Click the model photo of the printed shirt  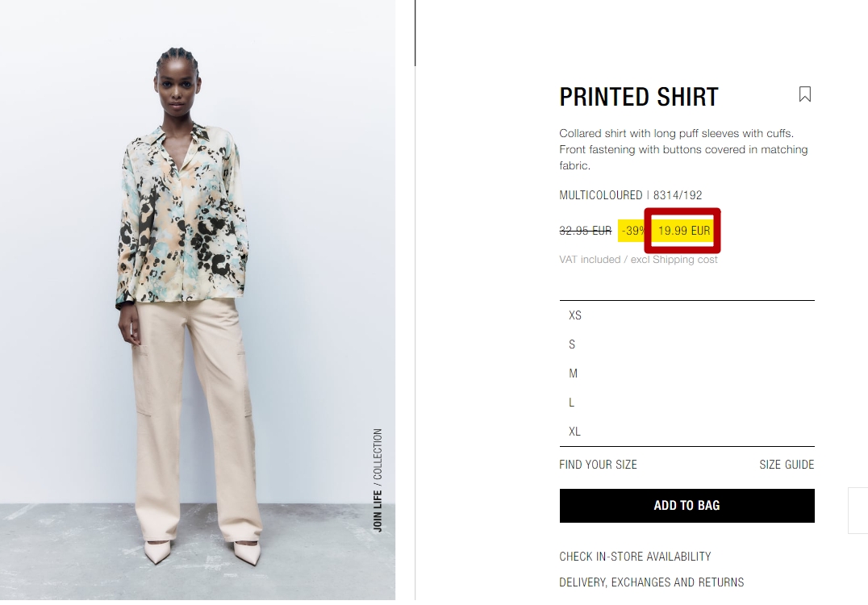198,300
